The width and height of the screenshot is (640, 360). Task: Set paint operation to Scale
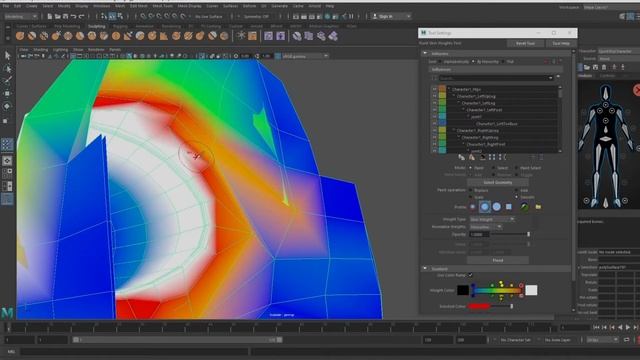(471, 197)
